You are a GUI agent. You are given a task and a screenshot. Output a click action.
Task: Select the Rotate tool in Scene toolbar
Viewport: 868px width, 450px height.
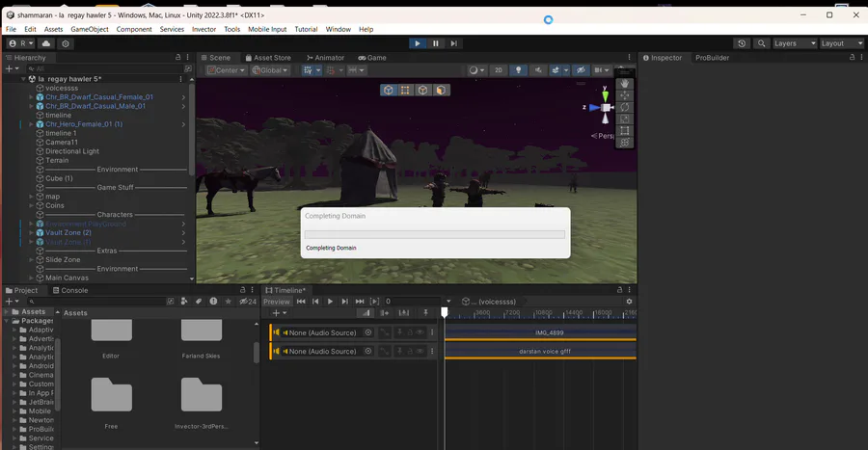point(625,107)
